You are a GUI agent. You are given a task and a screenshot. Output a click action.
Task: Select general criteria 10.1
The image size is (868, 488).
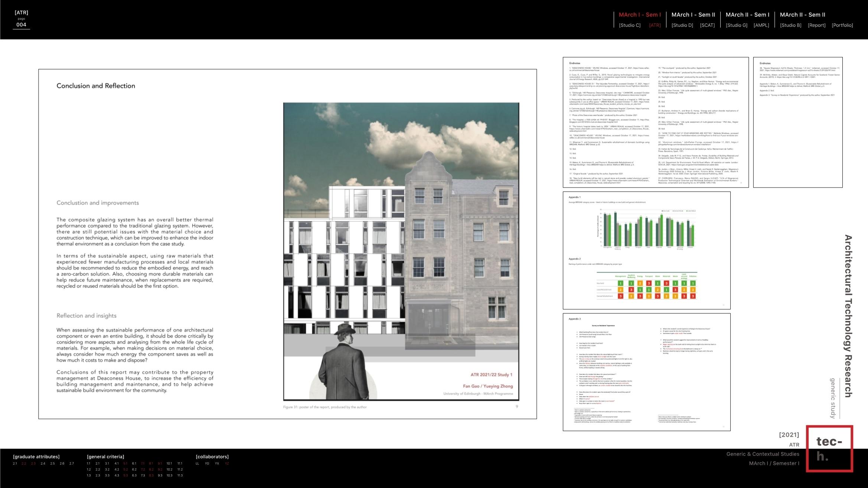click(x=169, y=463)
